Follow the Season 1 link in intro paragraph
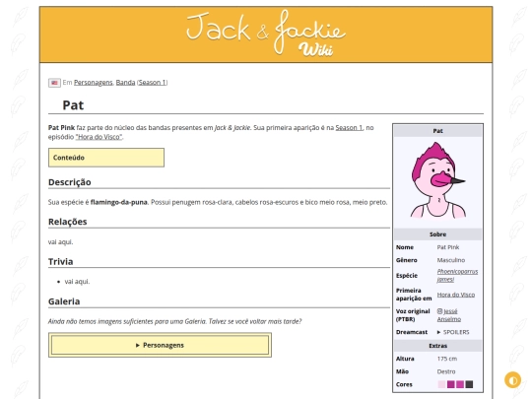This screenshot has width=532, height=399. point(349,128)
